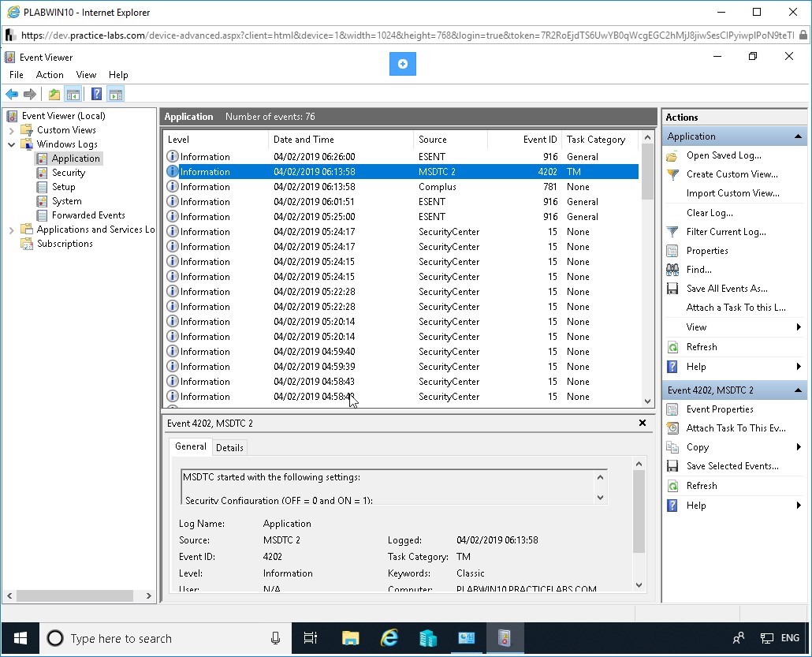Click the blue Help toolbar icon
812x657 pixels.
tap(96, 95)
